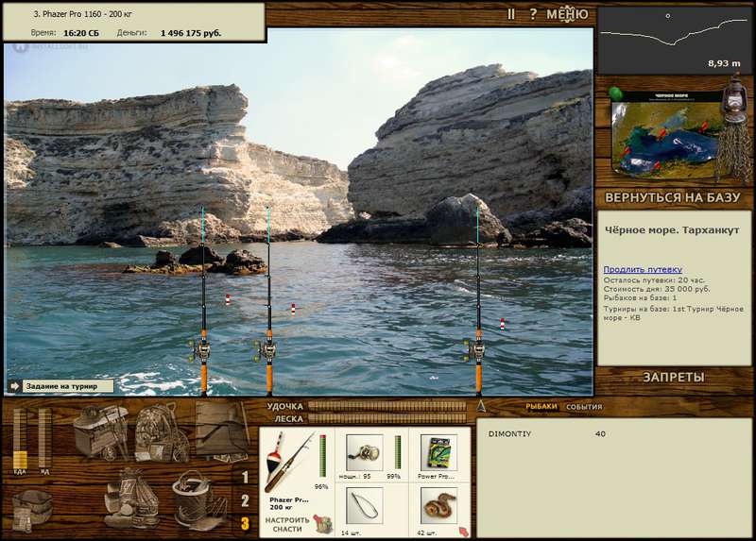Switch to rod slot 1

[245, 478]
